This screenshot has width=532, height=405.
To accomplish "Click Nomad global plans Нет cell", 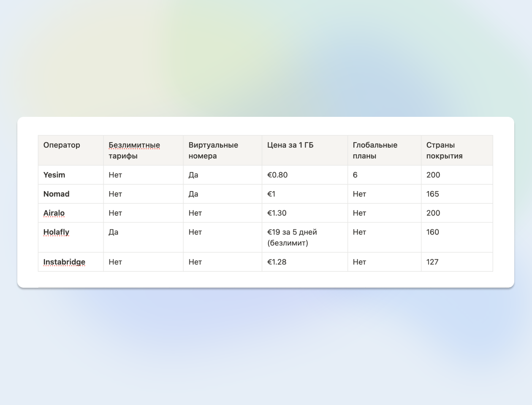I will tap(385, 194).
